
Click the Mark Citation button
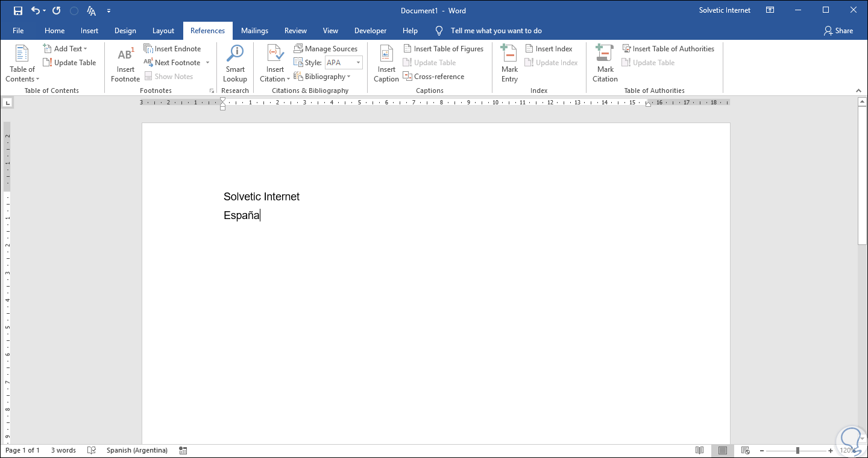[x=605, y=63]
